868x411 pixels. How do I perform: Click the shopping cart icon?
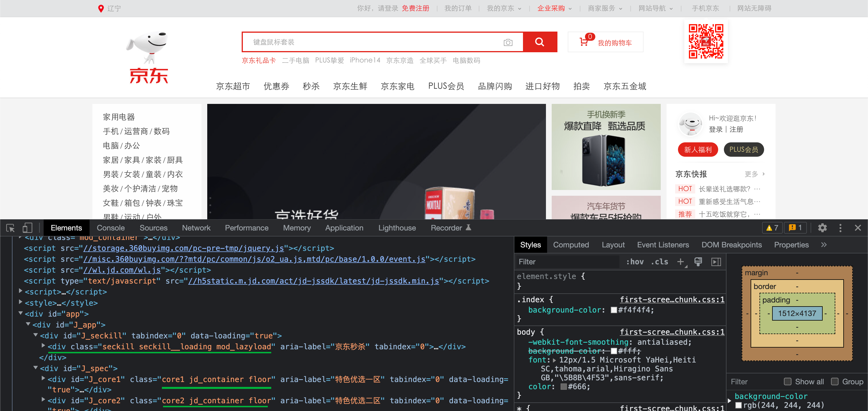(x=584, y=42)
